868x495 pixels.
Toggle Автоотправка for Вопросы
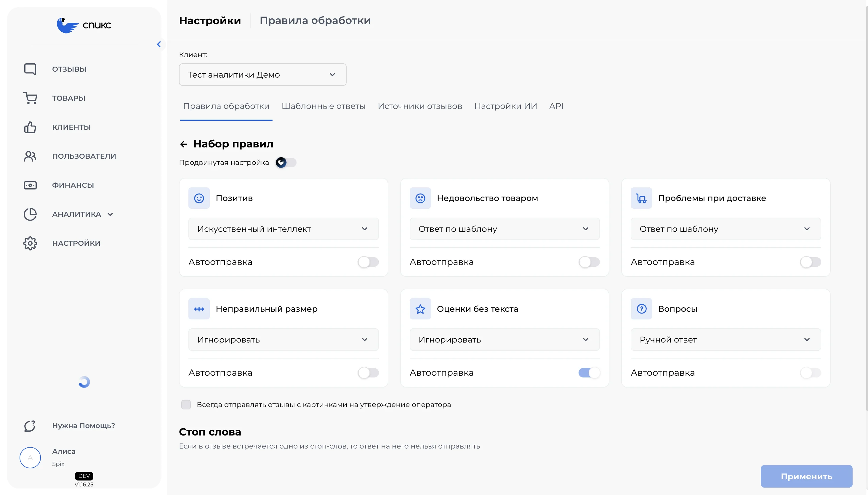coord(810,373)
